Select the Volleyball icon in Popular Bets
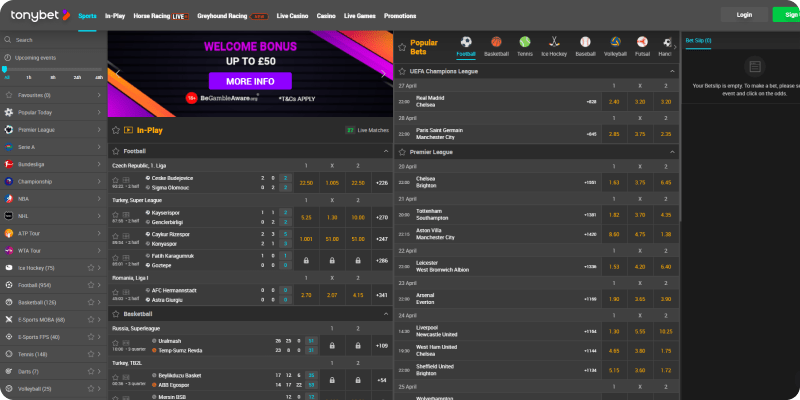 tap(613, 43)
